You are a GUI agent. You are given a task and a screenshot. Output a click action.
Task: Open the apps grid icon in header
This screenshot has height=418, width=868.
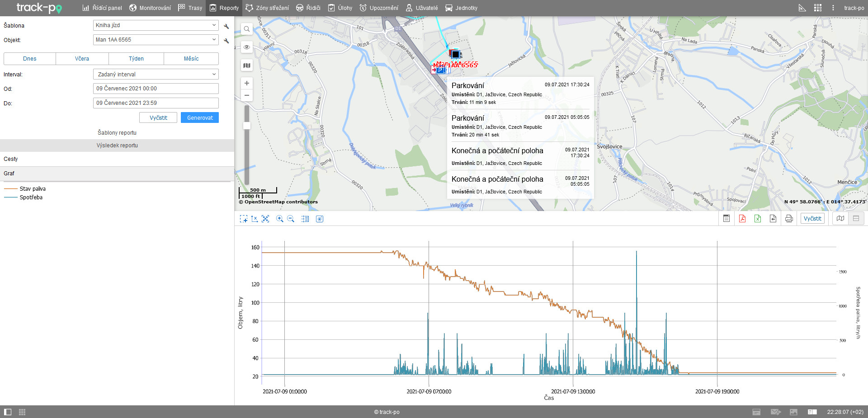pyautogui.click(x=817, y=8)
